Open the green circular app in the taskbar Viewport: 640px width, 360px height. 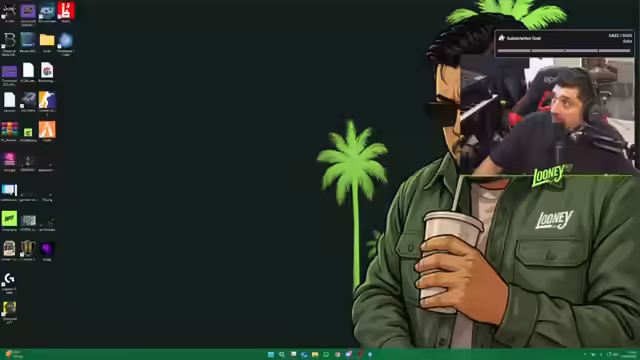pyautogui.click(x=326, y=354)
